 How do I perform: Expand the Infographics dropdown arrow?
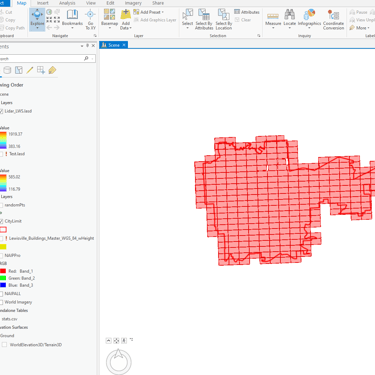[309, 28]
